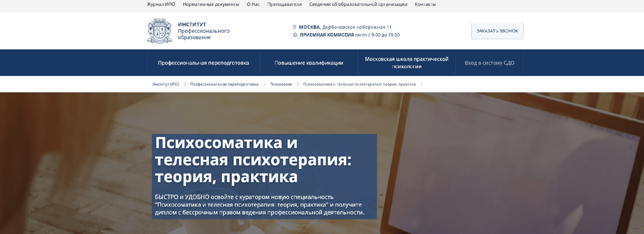Open Повышение квалификации navigation item
This screenshot has width=644, height=234.
(309, 63)
